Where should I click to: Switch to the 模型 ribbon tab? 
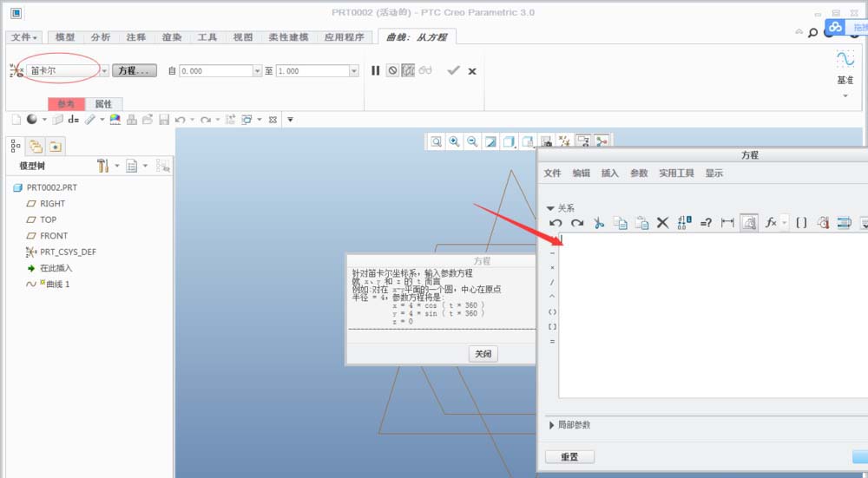65,37
